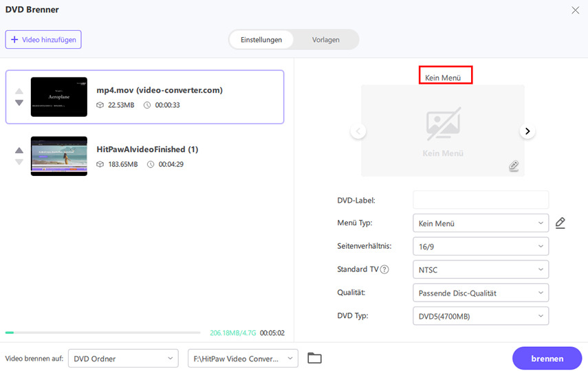Close the DVD Brenner window

(x=575, y=10)
